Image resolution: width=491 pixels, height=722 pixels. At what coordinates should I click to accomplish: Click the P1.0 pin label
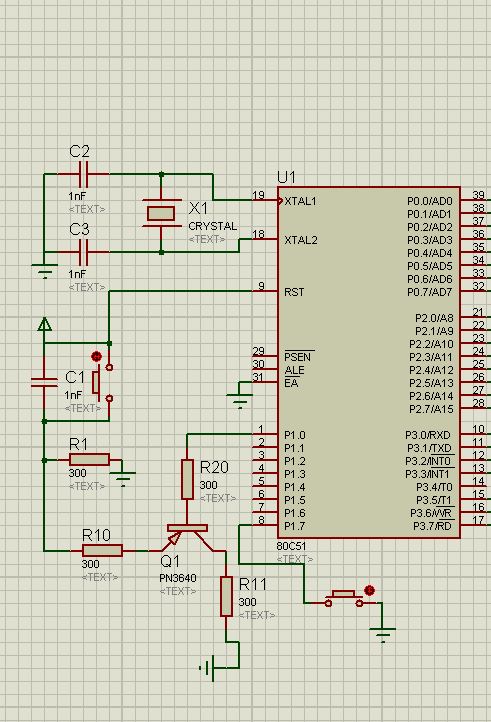coord(295,435)
